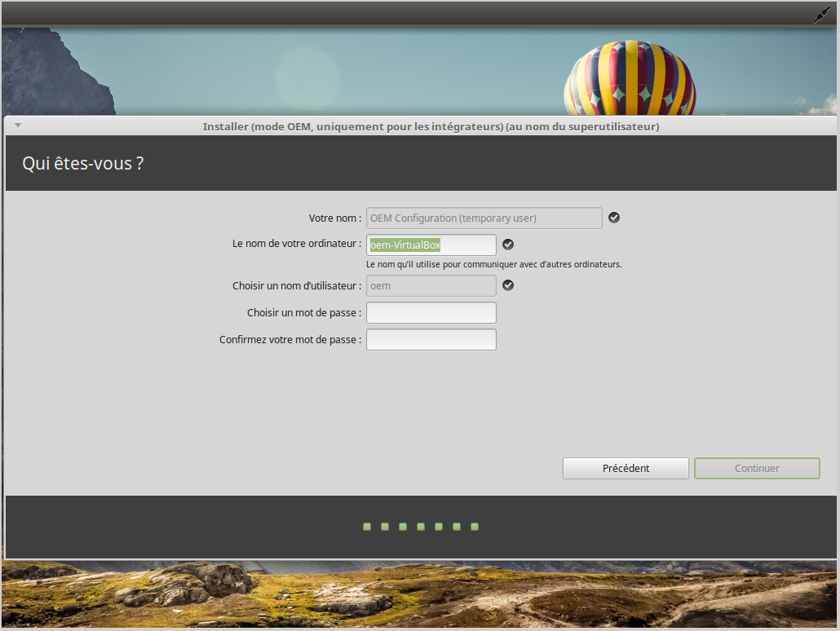This screenshot has width=840, height=631.
Task: Select the Votre nom text field
Action: [484, 218]
